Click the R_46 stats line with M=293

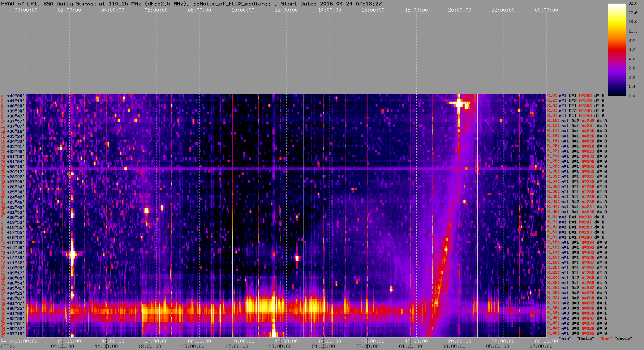click(x=577, y=334)
